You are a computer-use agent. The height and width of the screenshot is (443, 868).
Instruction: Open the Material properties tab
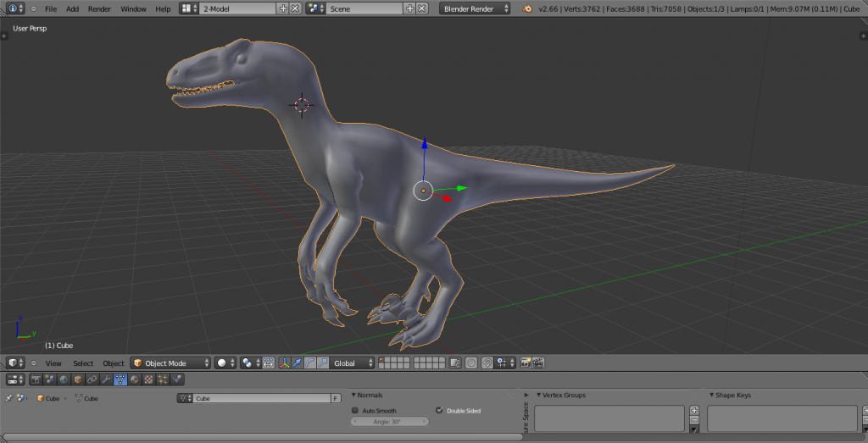(134, 379)
